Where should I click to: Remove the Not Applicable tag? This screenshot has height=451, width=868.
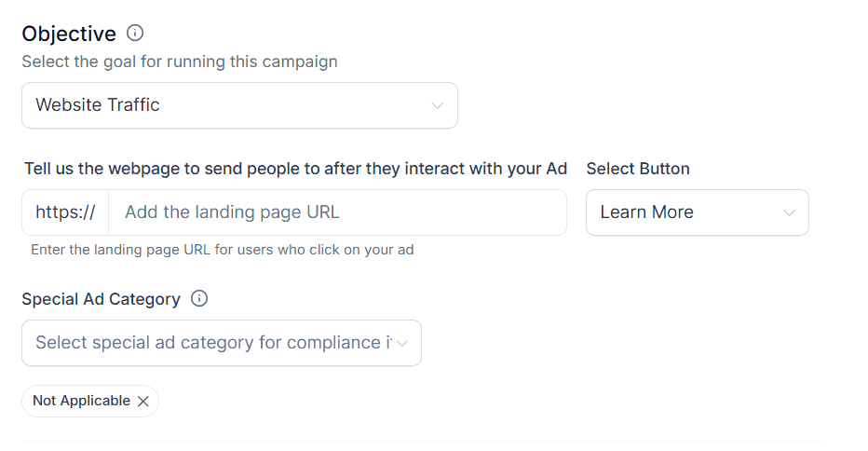click(x=143, y=402)
